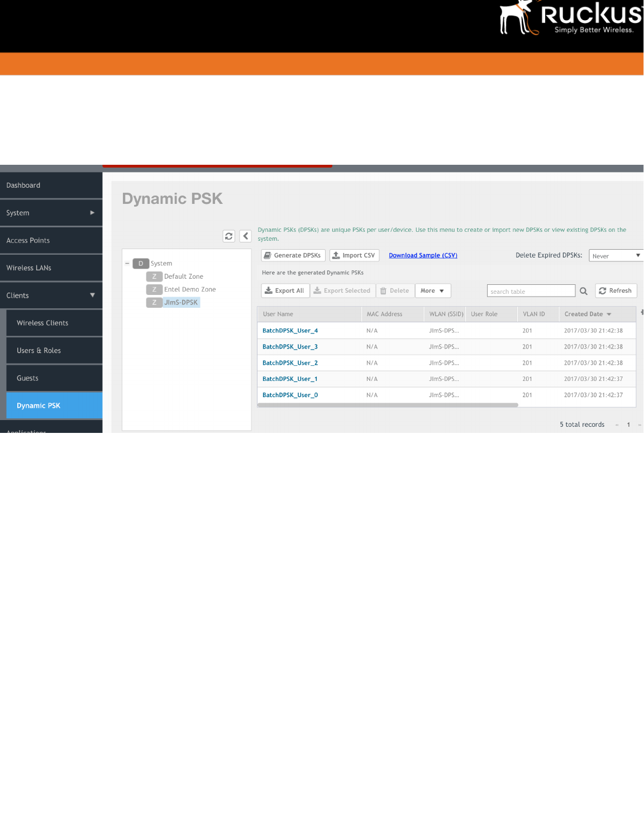Go to Users & Roles submenu
644x820 pixels.
[x=55, y=351]
